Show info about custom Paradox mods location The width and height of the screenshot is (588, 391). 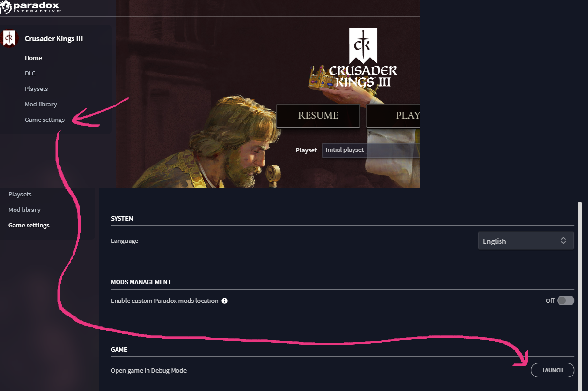click(x=224, y=301)
